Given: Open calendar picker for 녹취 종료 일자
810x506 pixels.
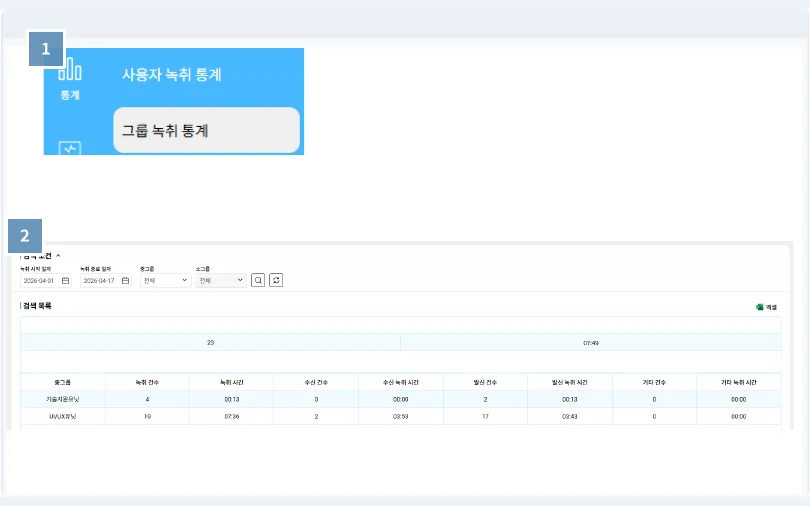Looking at the screenshot, I should (x=126, y=280).
